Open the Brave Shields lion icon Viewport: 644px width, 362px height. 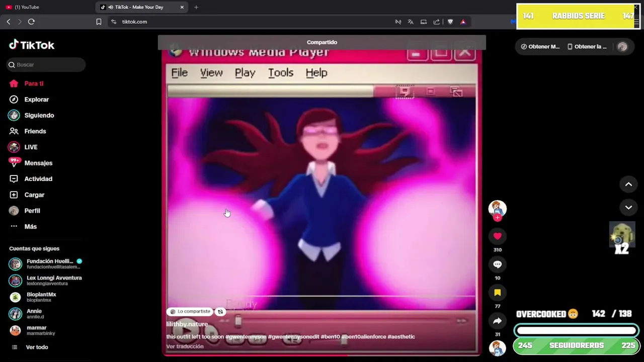[x=450, y=22]
